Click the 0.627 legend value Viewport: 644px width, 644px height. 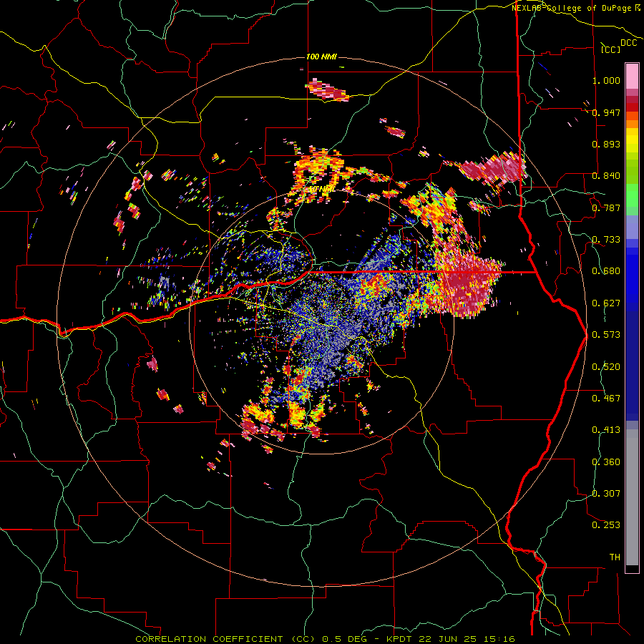[x=606, y=303]
